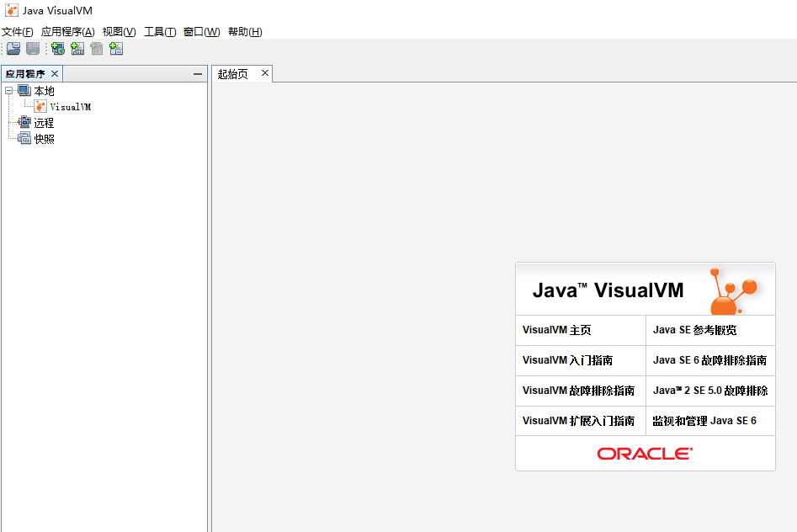Select the VisualVM tree entry
Image resolution: width=797 pixels, height=532 pixels.
70,107
